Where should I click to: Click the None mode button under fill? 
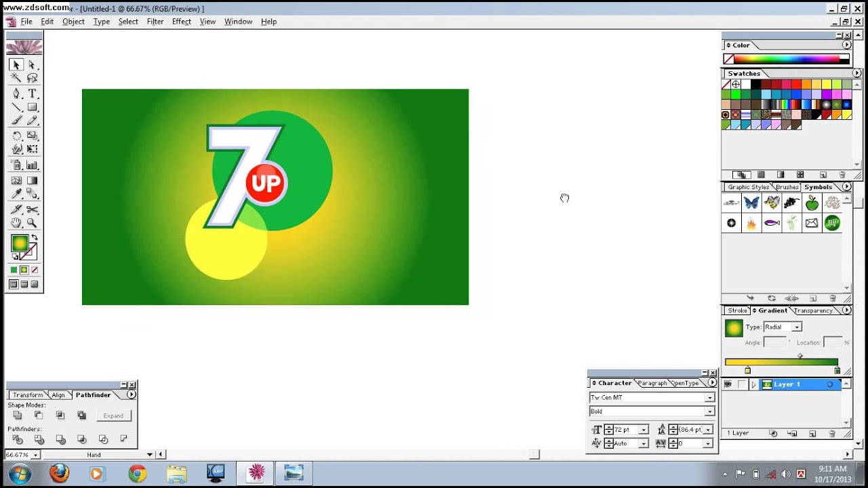coord(34,270)
